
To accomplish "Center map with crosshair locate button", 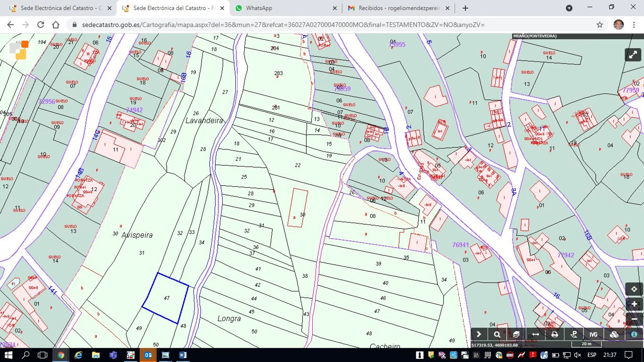I will pyautogui.click(x=634, y=289).
